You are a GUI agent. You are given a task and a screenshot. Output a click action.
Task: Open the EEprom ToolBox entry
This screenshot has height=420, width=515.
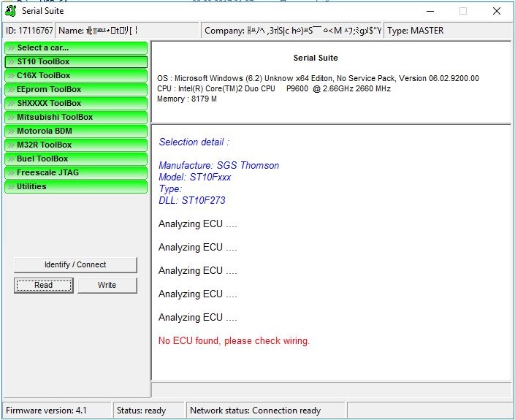click(76, 90)
